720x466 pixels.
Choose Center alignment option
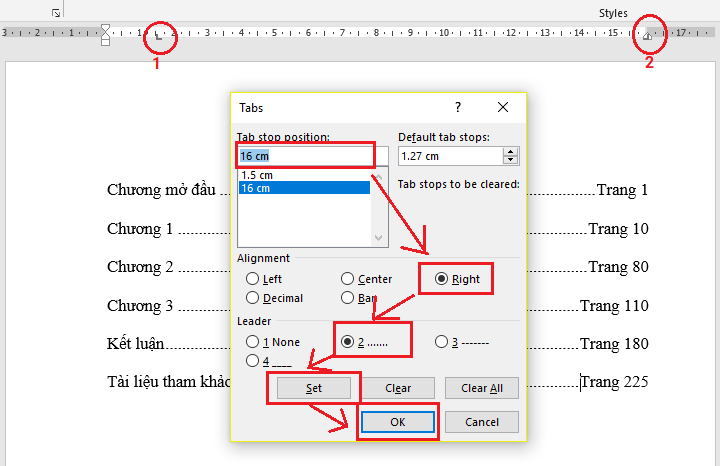[348, 279]
